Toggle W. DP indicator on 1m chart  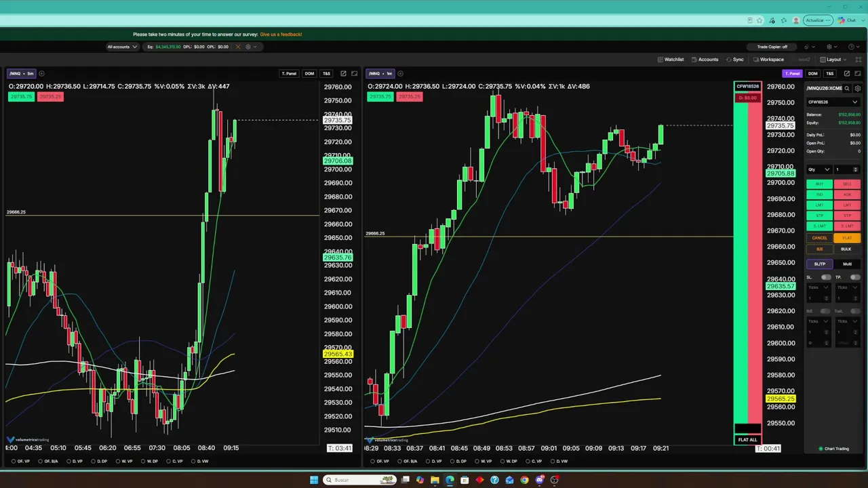click(x=508, y=462)
